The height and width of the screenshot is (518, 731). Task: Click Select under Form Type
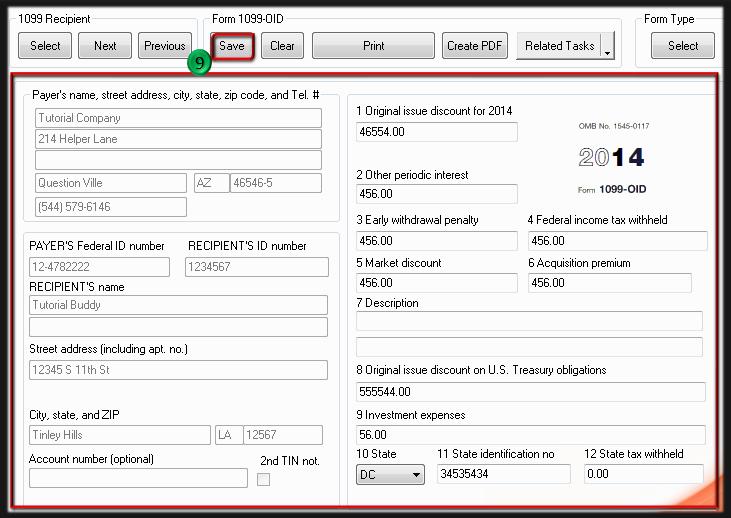[683, 46]
